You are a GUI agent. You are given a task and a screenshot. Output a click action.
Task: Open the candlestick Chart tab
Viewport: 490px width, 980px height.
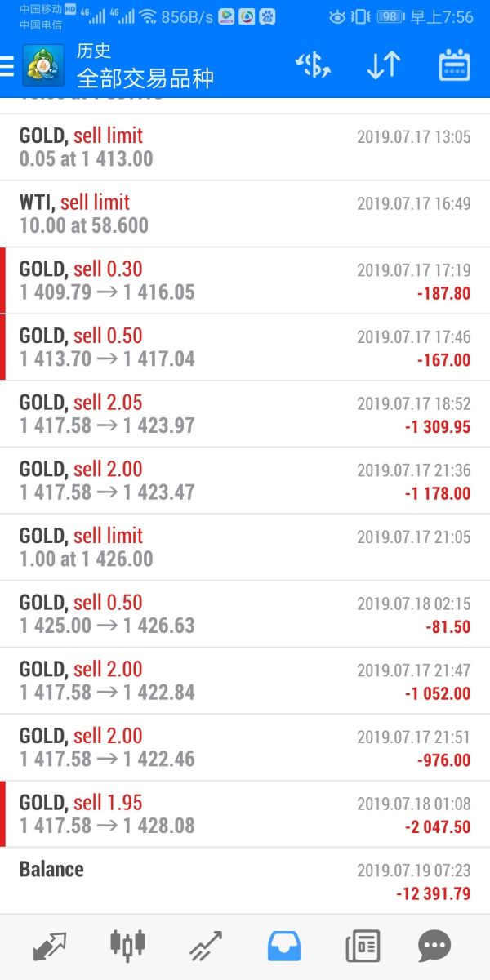[127, 947]
